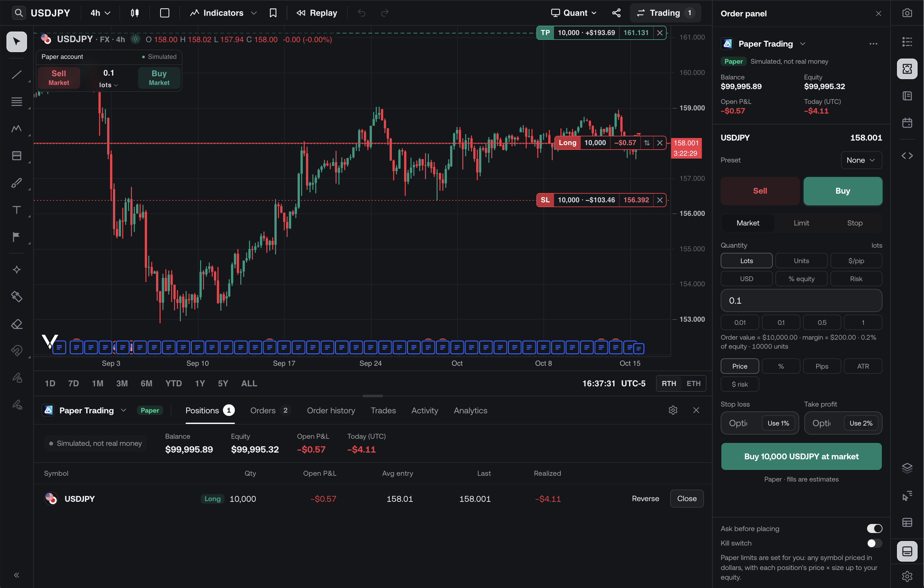Switch to the Orders tab

tap(270, 410)
